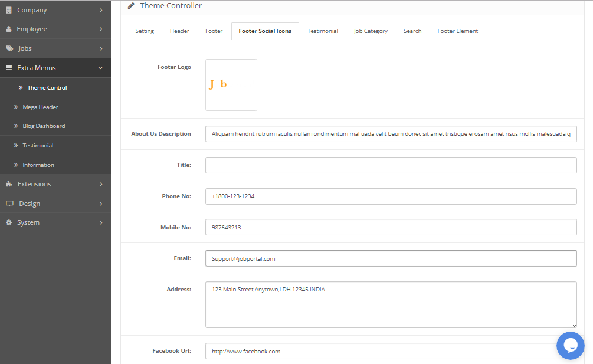Click the Jobs tags icon

(x=9, y=48)
